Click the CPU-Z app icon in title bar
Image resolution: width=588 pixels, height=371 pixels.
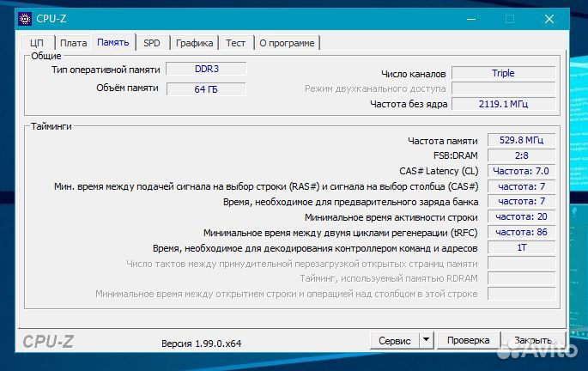25,18
